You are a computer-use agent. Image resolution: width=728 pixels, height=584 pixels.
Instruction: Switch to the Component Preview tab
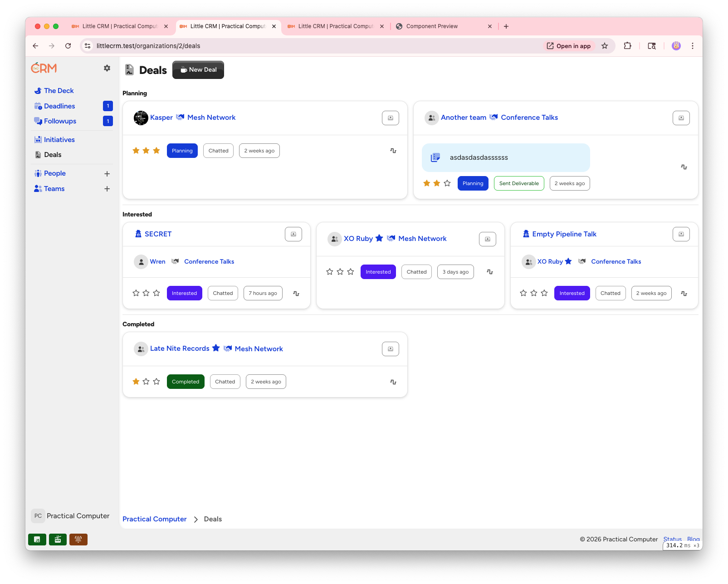(x=432, y=26)
